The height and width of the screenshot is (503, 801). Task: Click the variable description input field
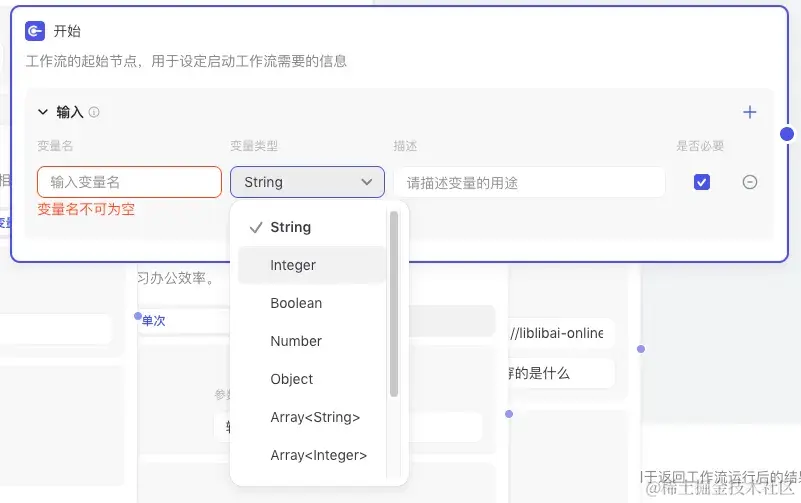pos(529,182)
